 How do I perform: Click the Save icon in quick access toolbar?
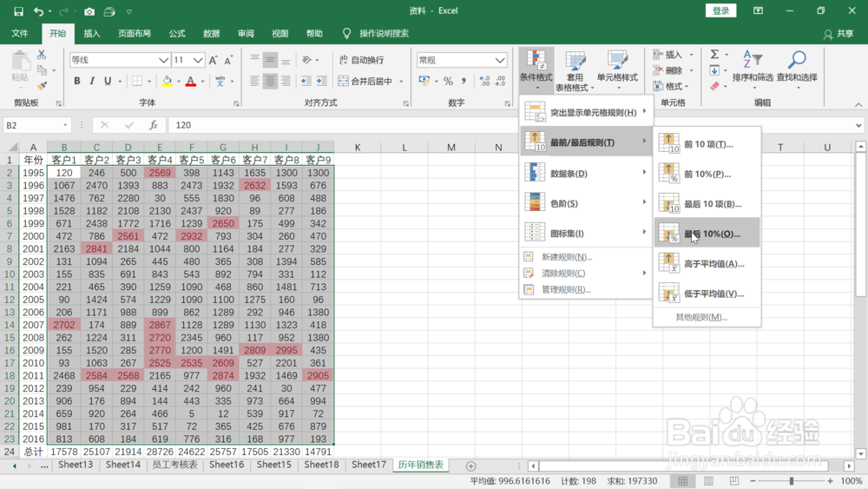(18, 11)
